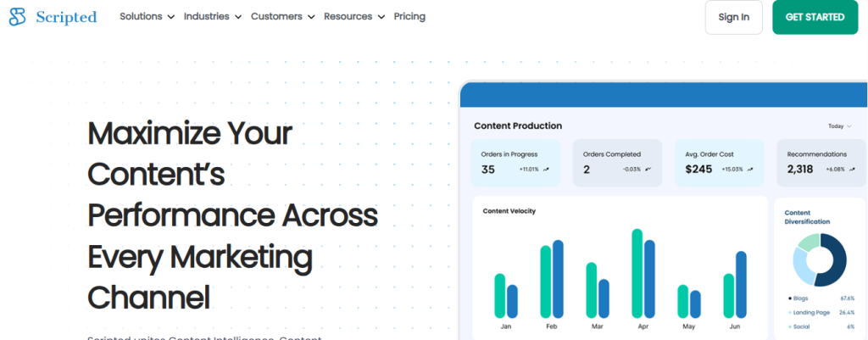Image resolution: width=868 pixels, height=340 pixels.
Task: Click the green Mar bar
Action: pyautogui.click(x=591, y=290)
